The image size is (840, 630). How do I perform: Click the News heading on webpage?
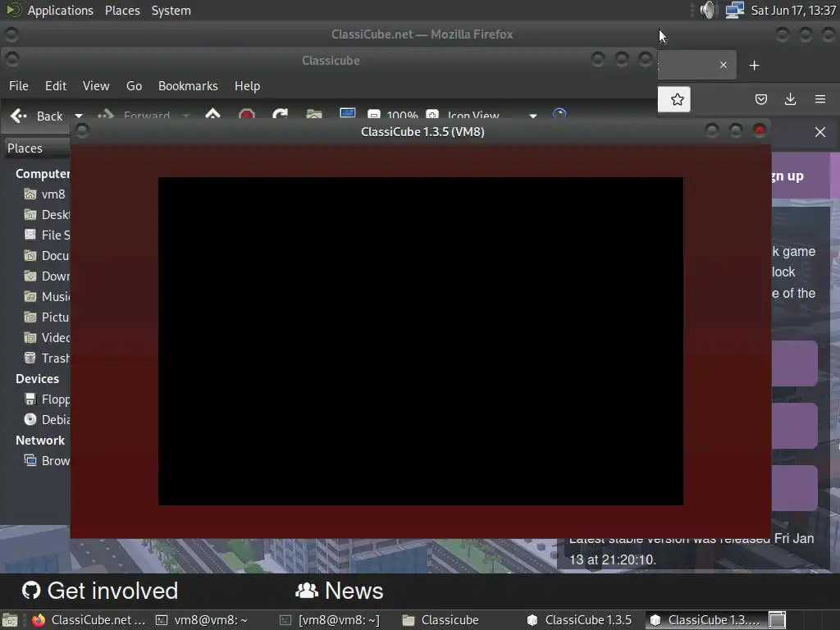(340, 591)
